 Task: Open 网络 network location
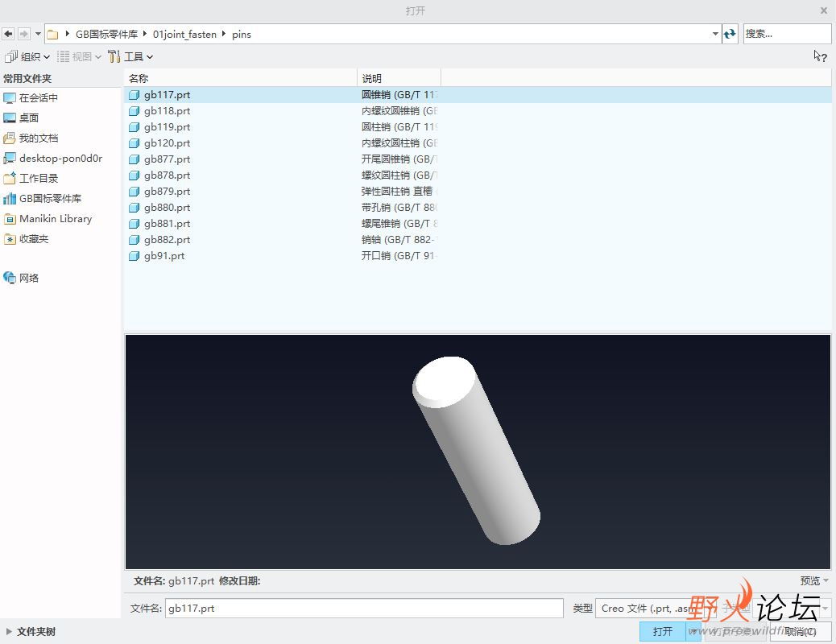(x=21, y=278)
